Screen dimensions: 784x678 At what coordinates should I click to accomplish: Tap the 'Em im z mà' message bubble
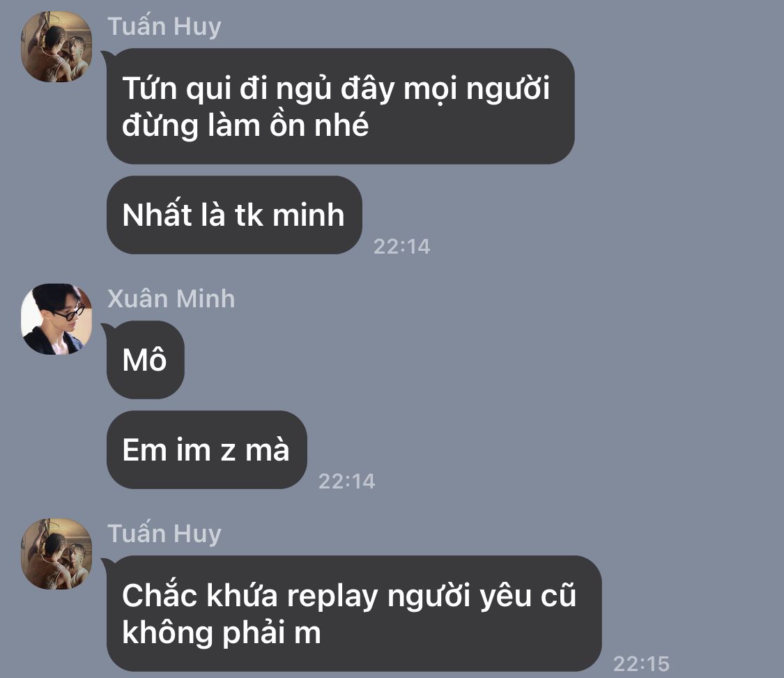coord(206,449)
